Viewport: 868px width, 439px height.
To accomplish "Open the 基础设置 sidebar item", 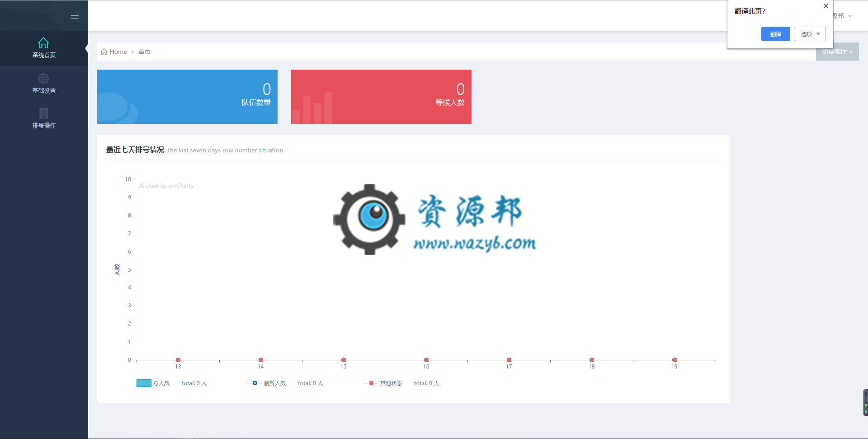I will coord(44,84).
